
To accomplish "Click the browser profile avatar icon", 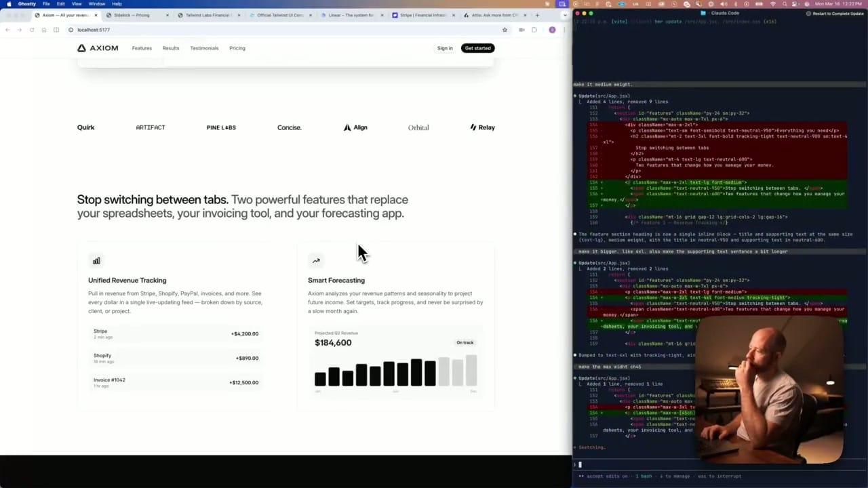I will (x=552, y=30).
